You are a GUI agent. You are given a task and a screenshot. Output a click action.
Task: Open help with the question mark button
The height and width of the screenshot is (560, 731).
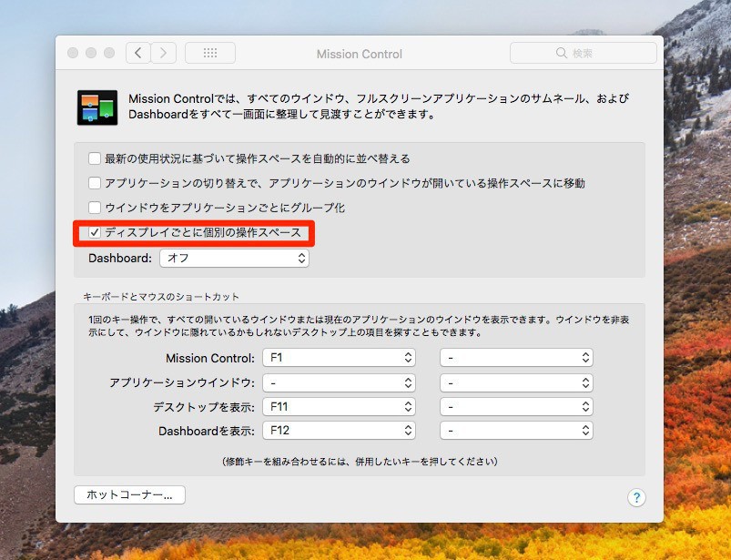pos(636,497)
